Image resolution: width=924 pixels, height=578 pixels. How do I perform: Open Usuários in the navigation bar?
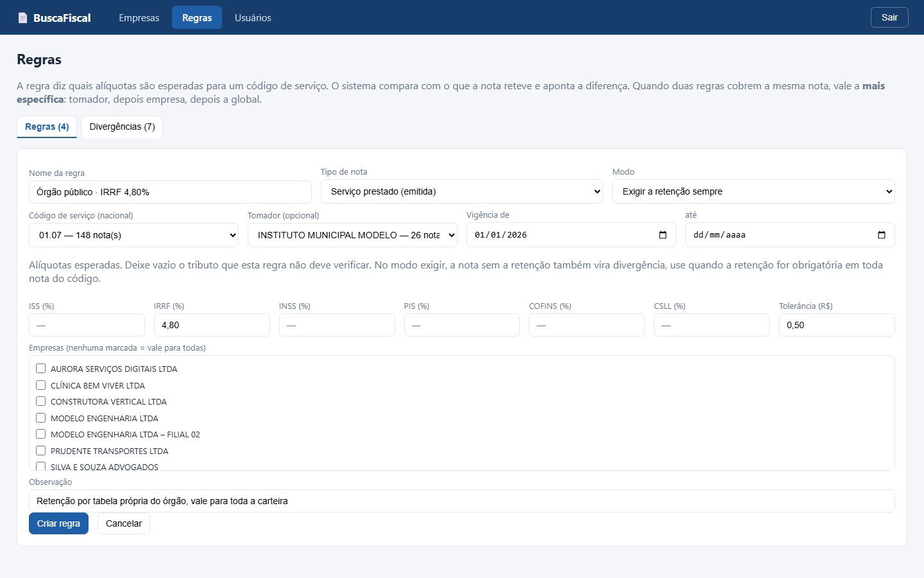pyautogui.click(x=253, y=18)
